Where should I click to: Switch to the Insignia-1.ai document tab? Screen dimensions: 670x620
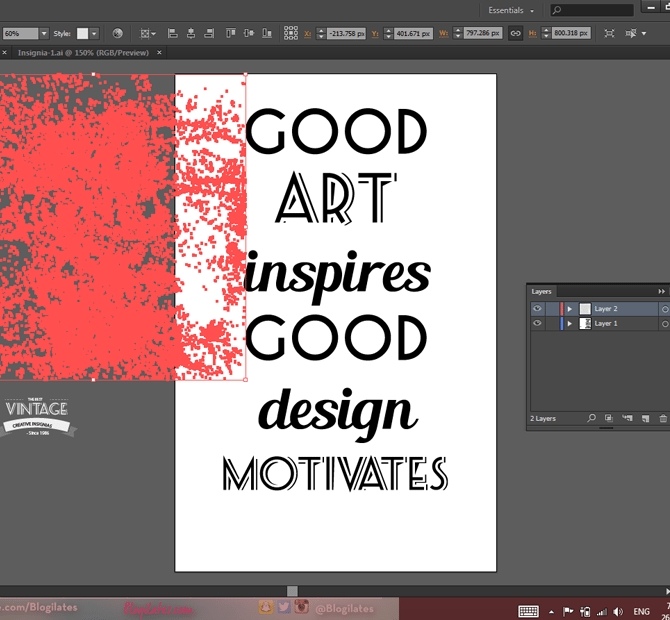[82, 52]
